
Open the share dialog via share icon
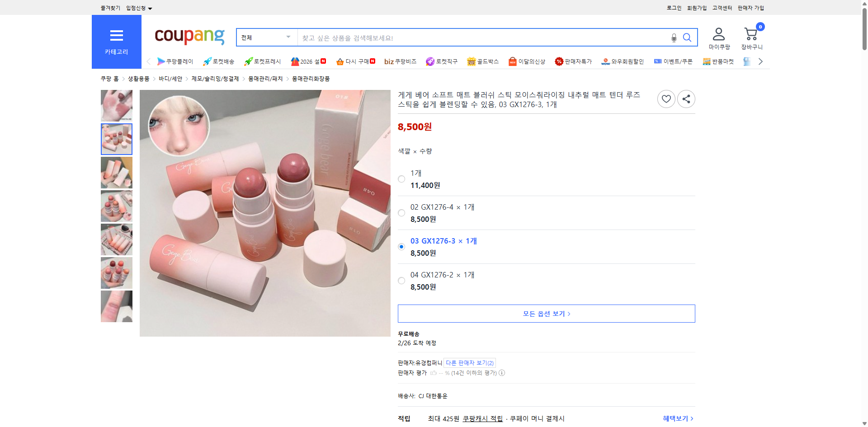685,99
